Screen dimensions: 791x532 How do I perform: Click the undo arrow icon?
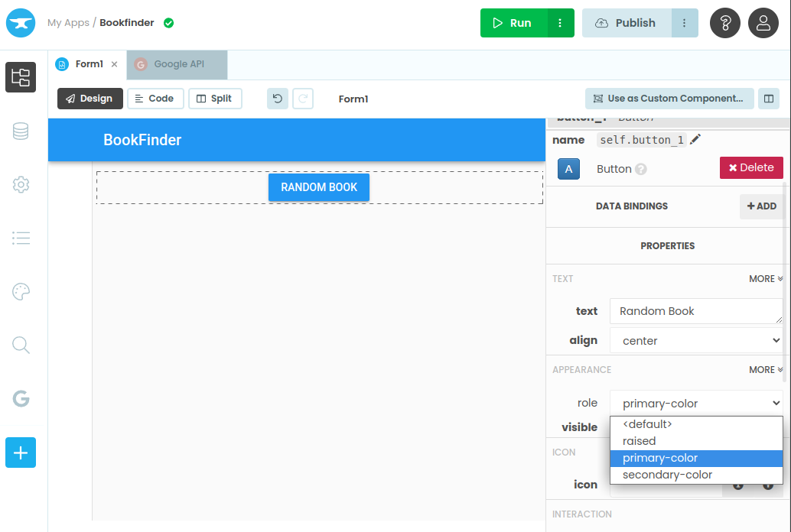click(278, 99)
